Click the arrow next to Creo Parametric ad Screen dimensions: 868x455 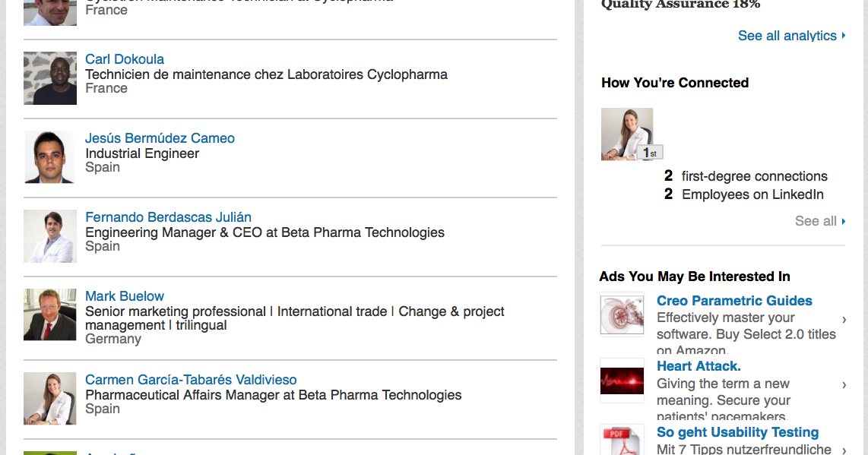(844, 319)
